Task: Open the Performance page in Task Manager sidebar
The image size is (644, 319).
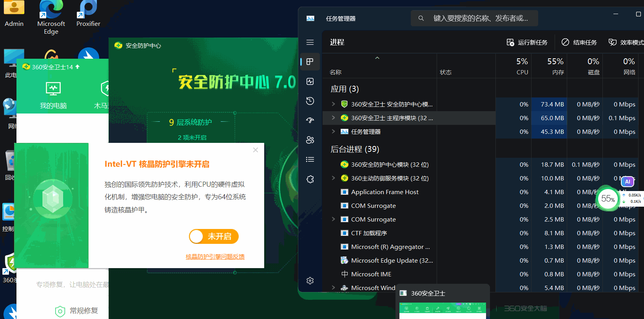Action: [310, 81]
